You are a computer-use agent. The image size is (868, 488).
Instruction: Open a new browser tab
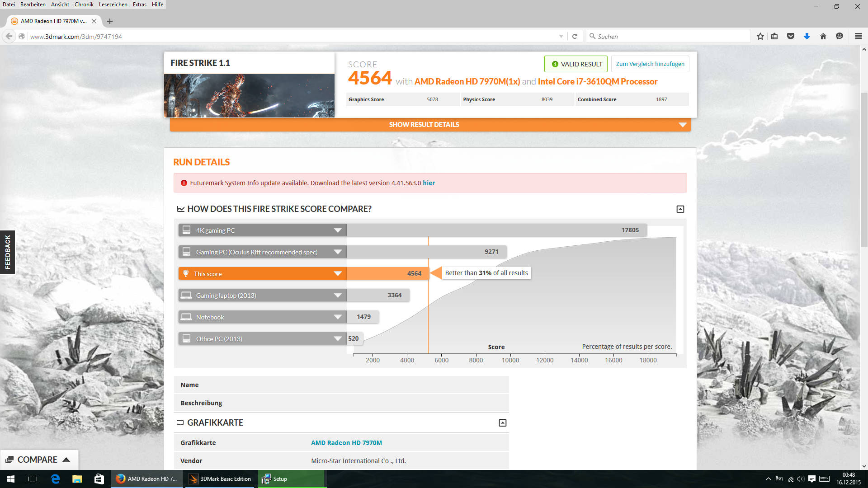[x=110, y=21]
